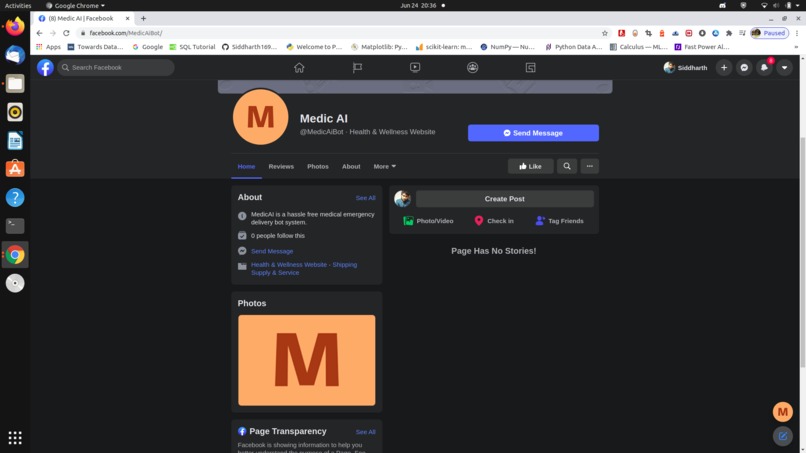This screenshot has width=806, height=453.
Task: Open the Facebook Watch video icon
Action: [415, 67]
